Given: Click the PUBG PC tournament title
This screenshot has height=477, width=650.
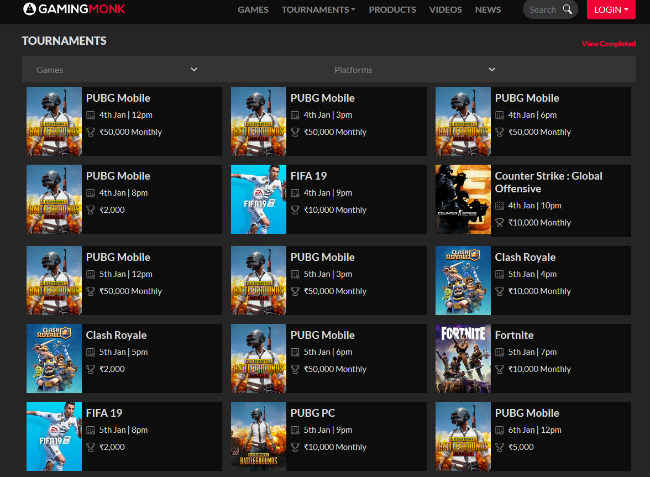Looking at the screenshot, I should (313, 413).
